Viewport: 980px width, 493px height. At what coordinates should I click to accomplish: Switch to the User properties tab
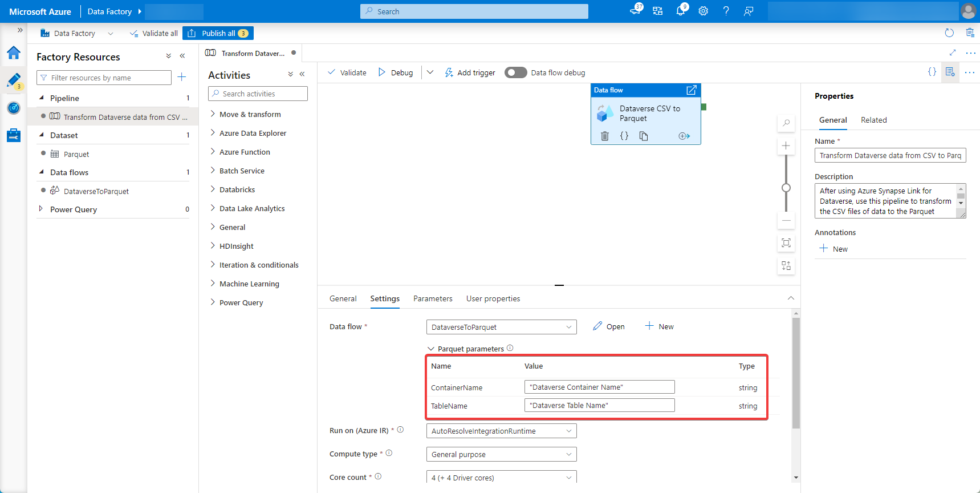[x=493, y=298]
